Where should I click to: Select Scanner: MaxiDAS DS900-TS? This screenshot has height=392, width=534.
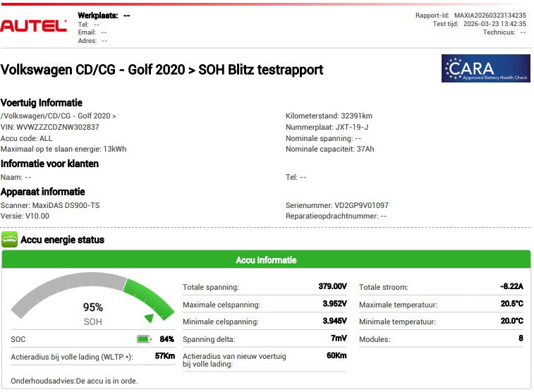(x=50, y=206)
